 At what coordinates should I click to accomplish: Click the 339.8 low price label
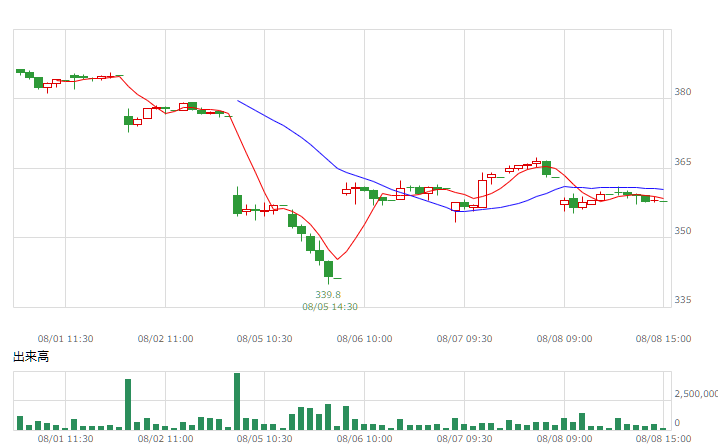(328, 295)
